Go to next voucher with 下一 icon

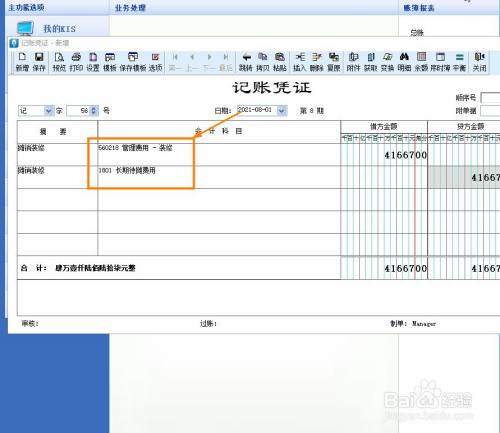(209, 62)
